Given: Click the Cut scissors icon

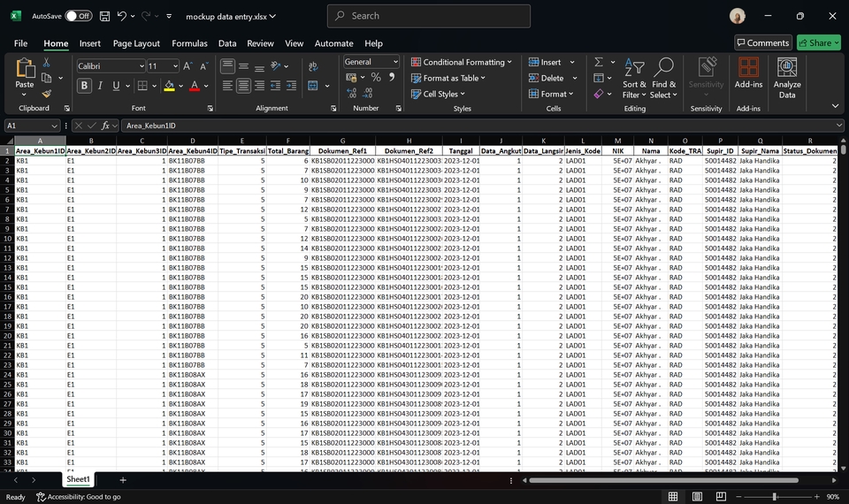Looking at the screenshot, I should click(47, 63).
